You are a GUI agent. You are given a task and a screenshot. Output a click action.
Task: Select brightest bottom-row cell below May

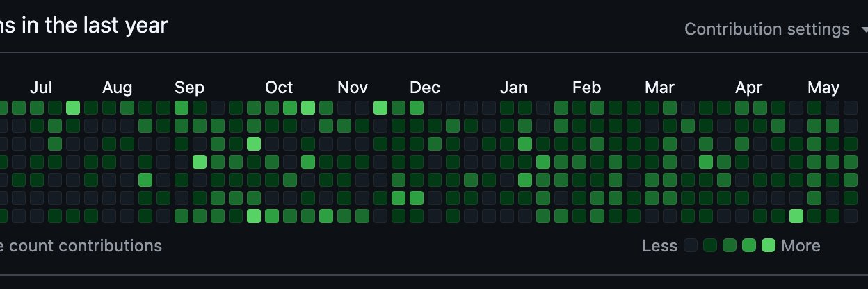pos(796,216)
